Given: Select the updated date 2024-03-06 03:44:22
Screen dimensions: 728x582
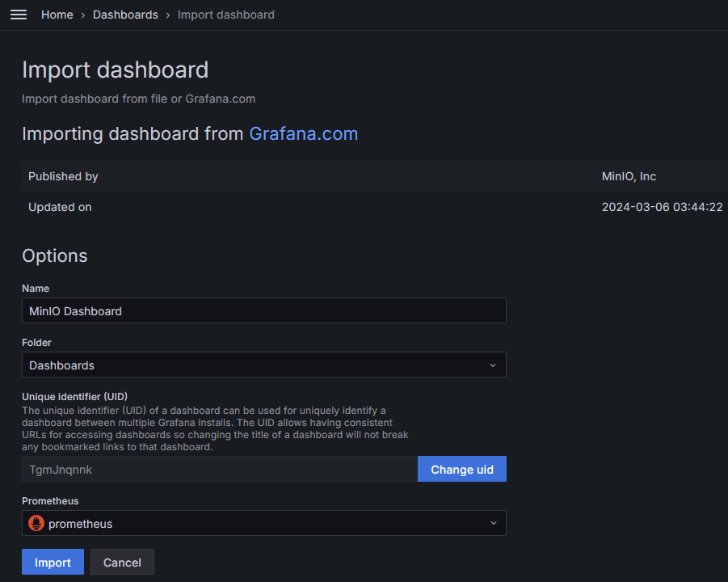Looking at the screenshot, I should pos(662,207).
